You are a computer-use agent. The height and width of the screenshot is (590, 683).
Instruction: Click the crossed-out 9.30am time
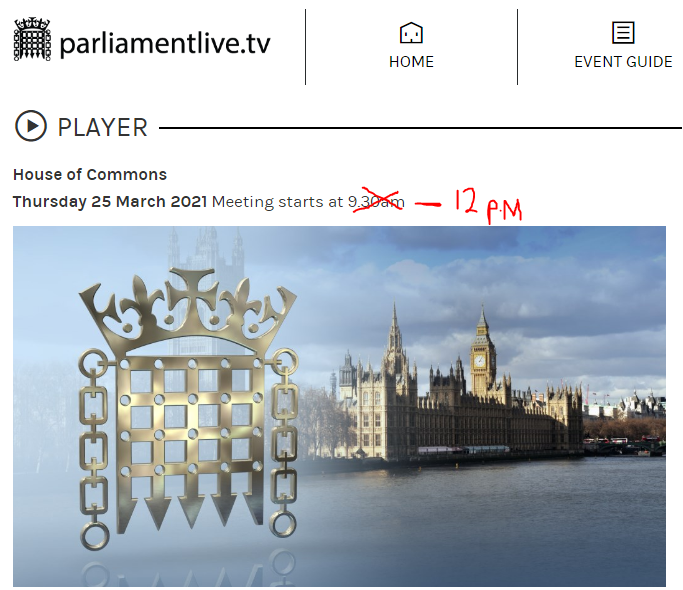(376, 201)
